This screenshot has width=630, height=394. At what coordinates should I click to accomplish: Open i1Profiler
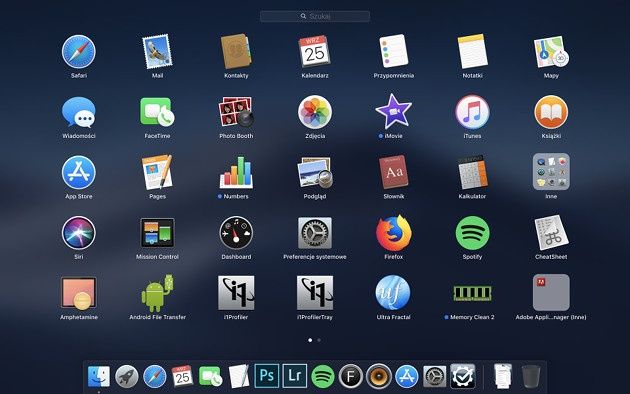coord(236,293)
